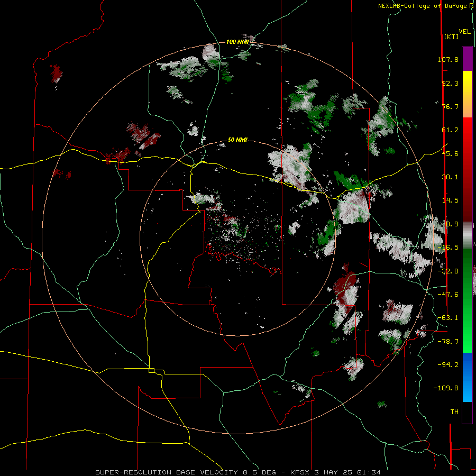The image size is (476, 476).
Task: Click the [KT] units label
Action: [x=452, y=36]
